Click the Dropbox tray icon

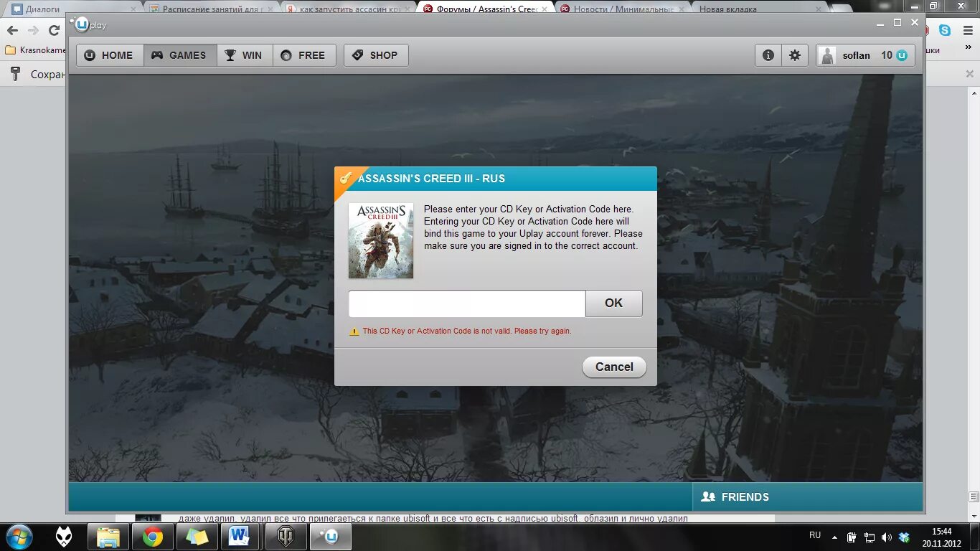pyautogui.click(x=905, y=537)
